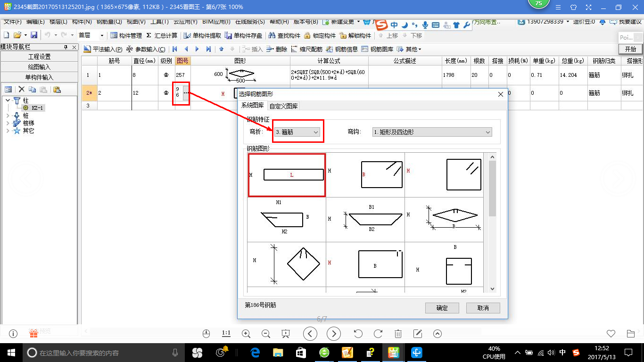Screen dimensions: 644x362
Task: Click 查找构件 binoculars tool
Action: [284, 35]
